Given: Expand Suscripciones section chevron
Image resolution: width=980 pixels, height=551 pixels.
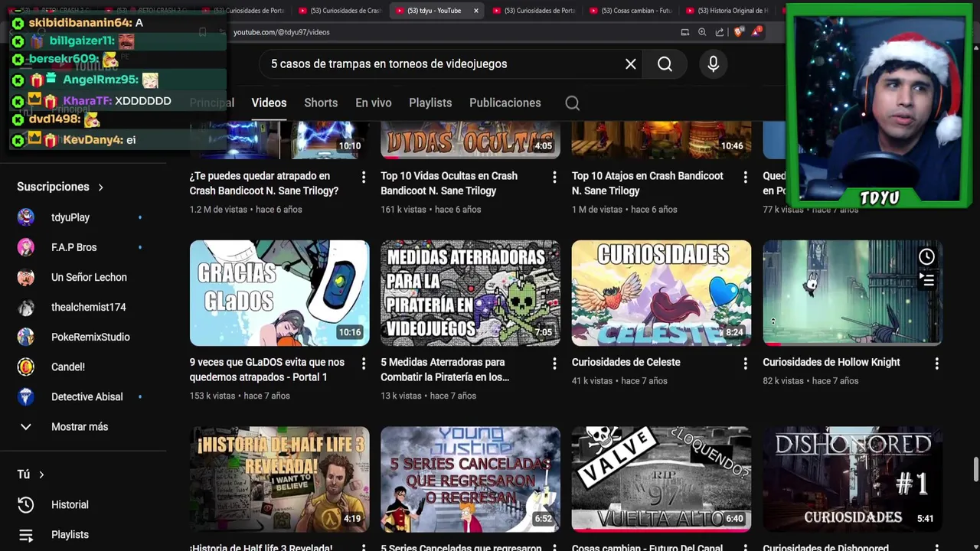Looking at the screenshot, I should coord(100,187).
